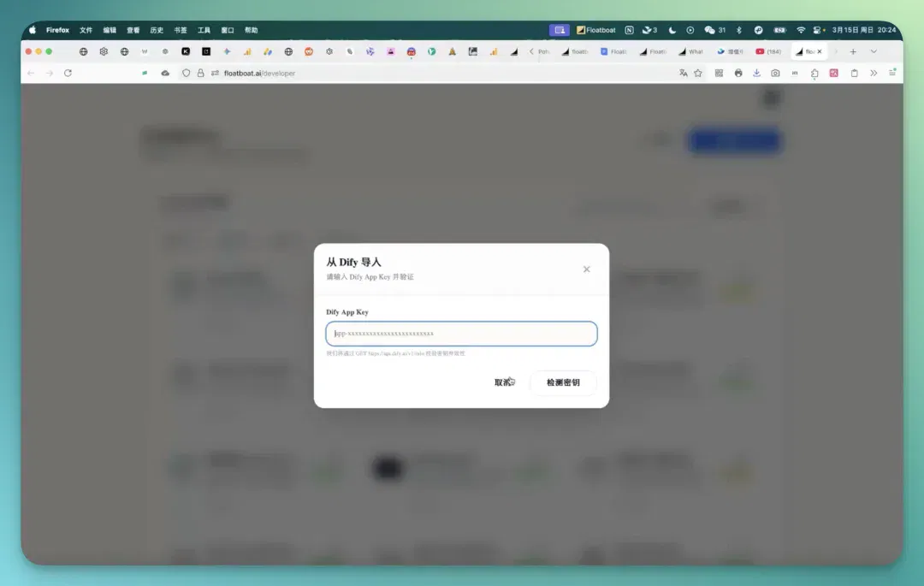List all tabs dropdown arrow
The height and width of the screenshot is (586, 924).
(x=874, y=52)
